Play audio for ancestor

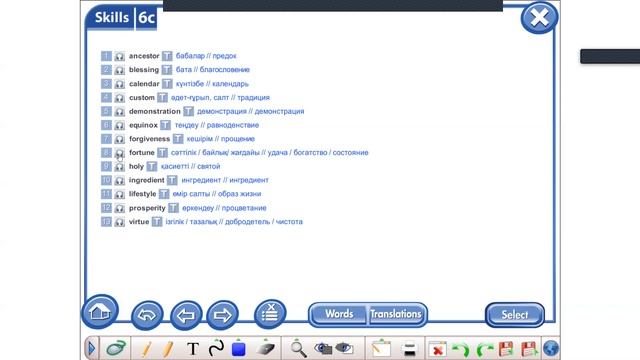point(119,56)
